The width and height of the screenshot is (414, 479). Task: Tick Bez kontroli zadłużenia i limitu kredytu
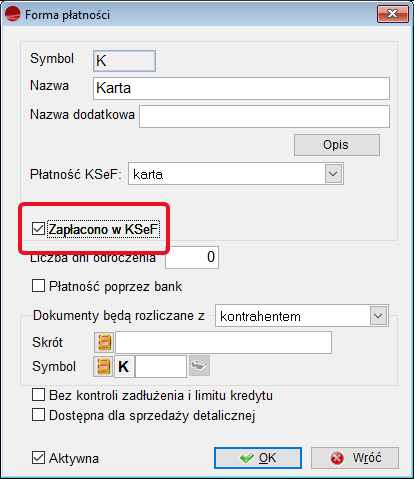[38, 395]
